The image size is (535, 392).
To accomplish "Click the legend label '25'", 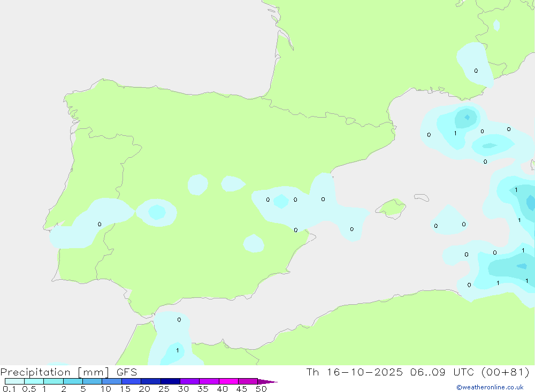I will click(x=164, y=389).
